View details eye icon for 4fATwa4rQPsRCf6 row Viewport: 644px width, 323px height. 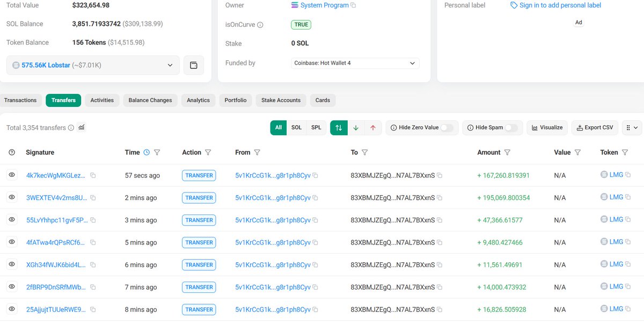pyautogui.click(x=12, y=242)
